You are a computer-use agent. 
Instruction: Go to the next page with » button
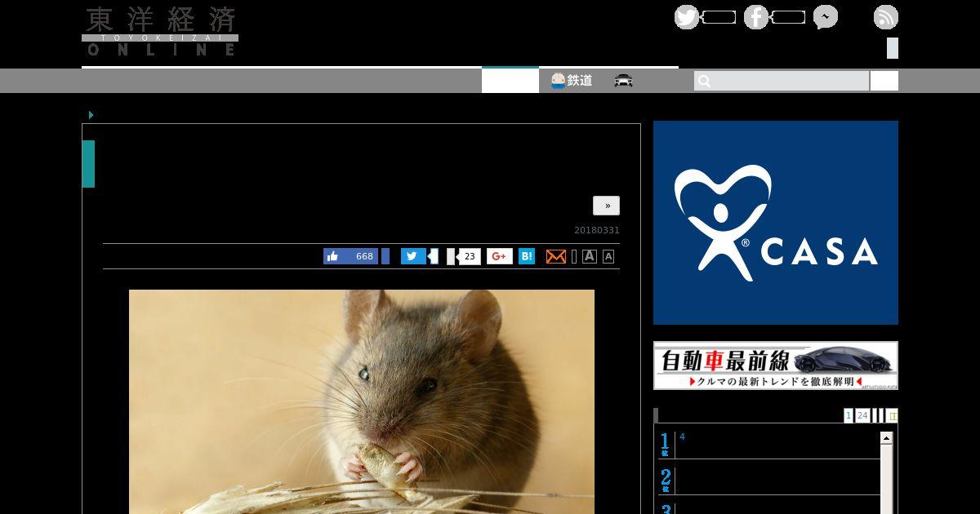coord(606,206)
